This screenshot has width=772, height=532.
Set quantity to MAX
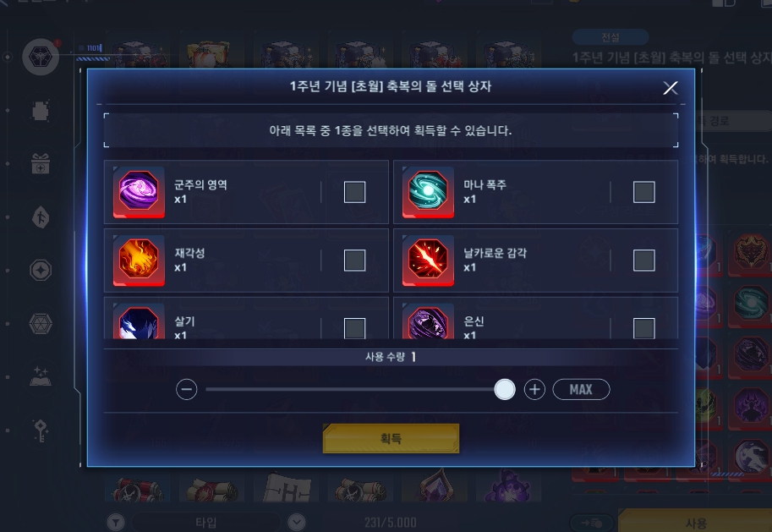[582, 390]
